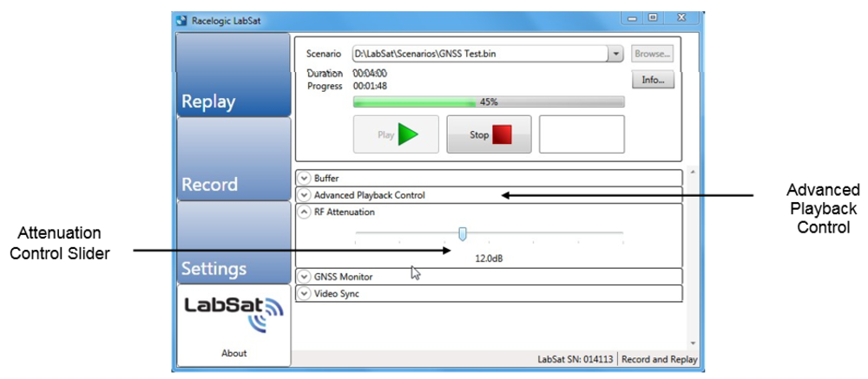868x379 pixels.
Task: Expand the GNSS Monitor section
Action: (304, 277)
